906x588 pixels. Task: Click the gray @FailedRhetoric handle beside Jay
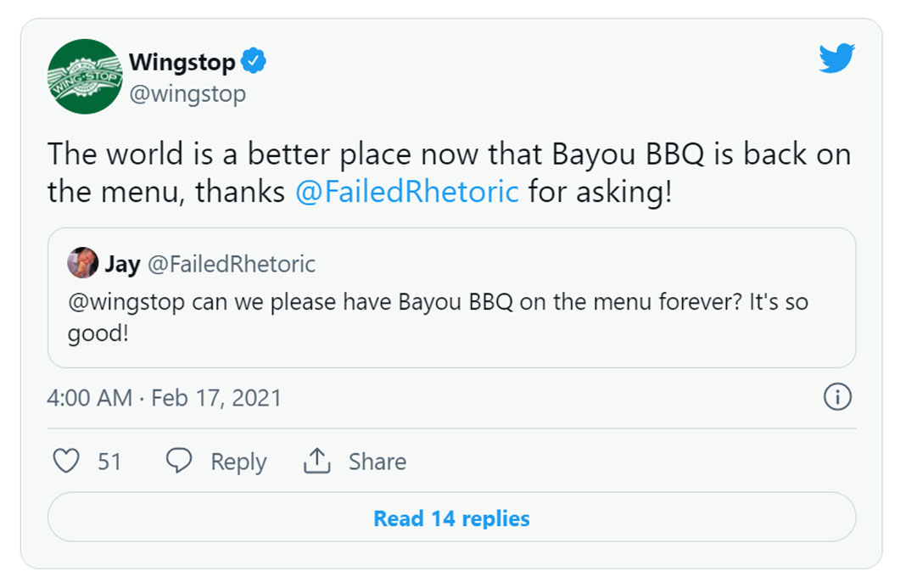232,264
